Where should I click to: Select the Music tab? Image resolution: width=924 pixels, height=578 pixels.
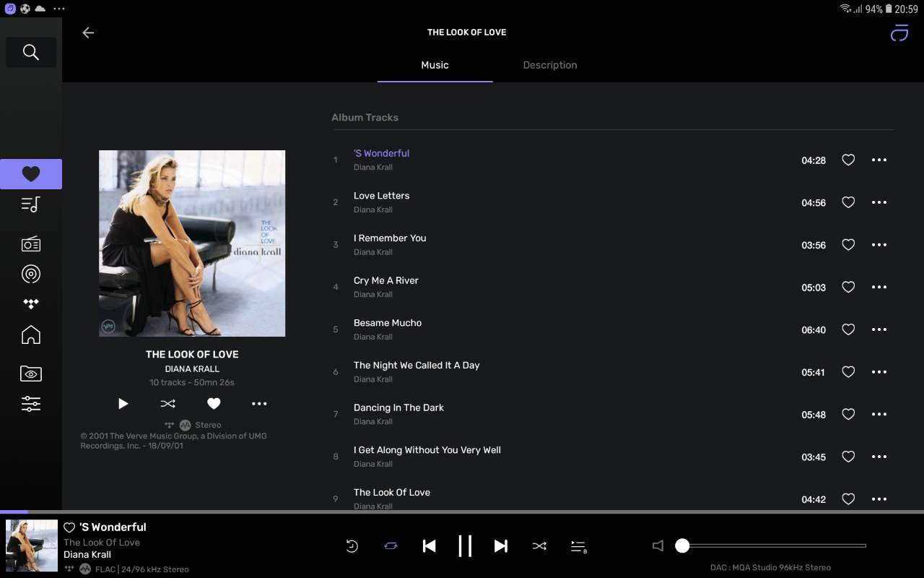tap(435, 65)
